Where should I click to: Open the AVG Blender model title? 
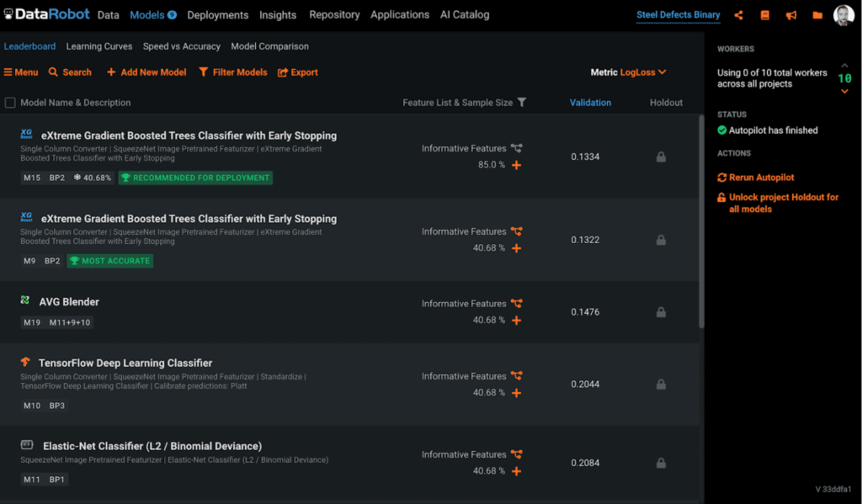click(x=69, y=302)
